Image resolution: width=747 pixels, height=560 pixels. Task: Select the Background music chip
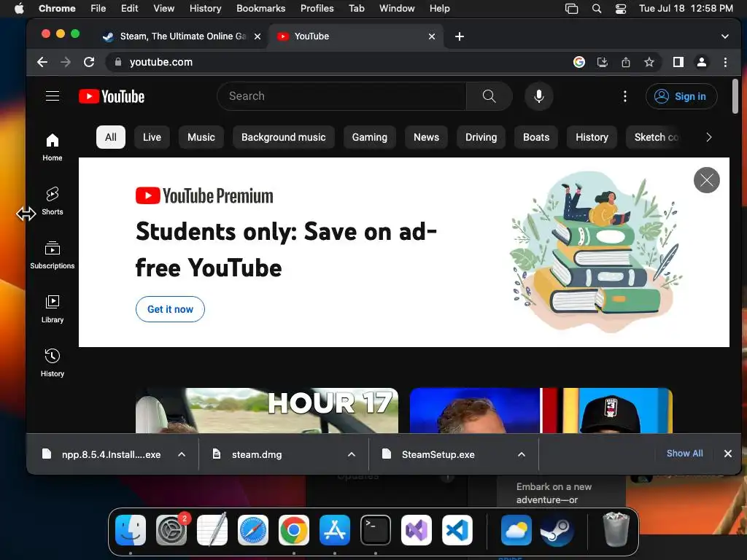[284, 137]
